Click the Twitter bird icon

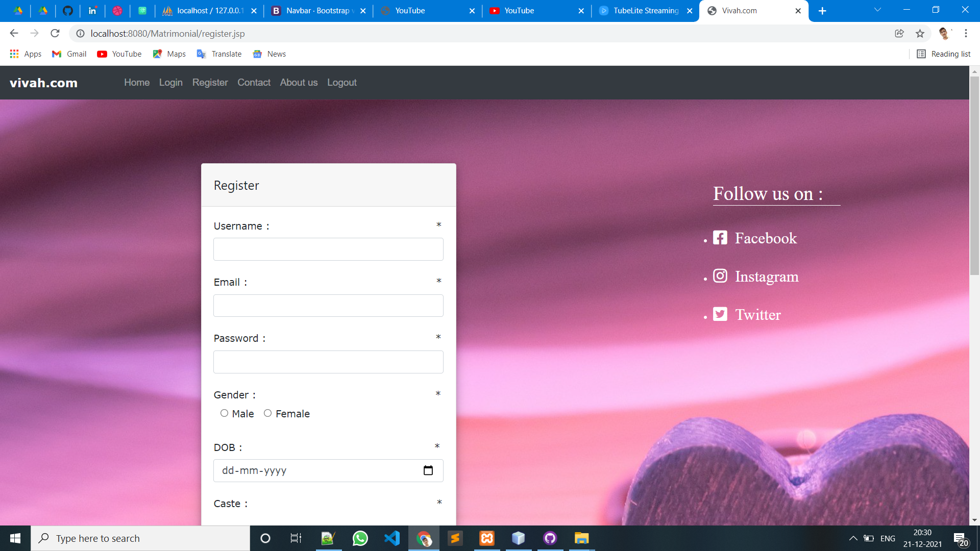pos(720,314)
